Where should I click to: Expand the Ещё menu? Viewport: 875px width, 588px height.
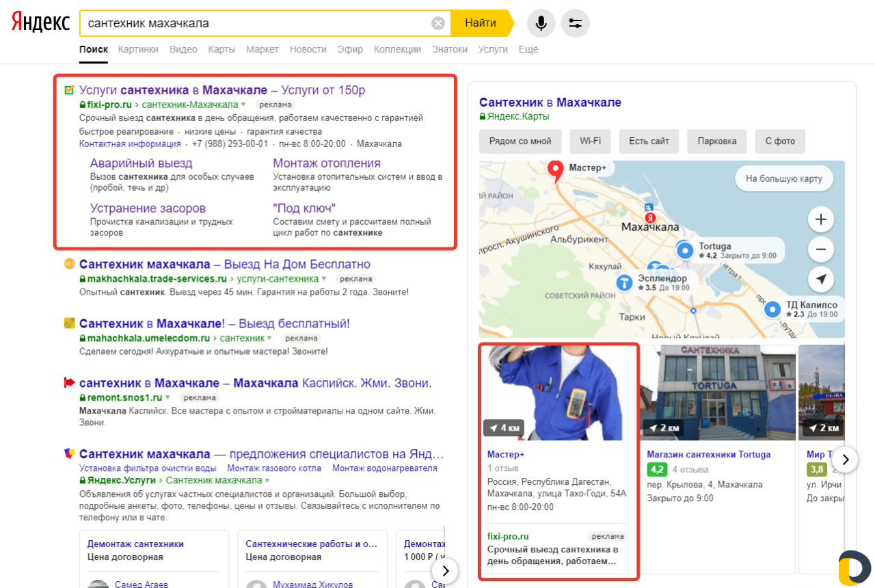click(528, 49)
